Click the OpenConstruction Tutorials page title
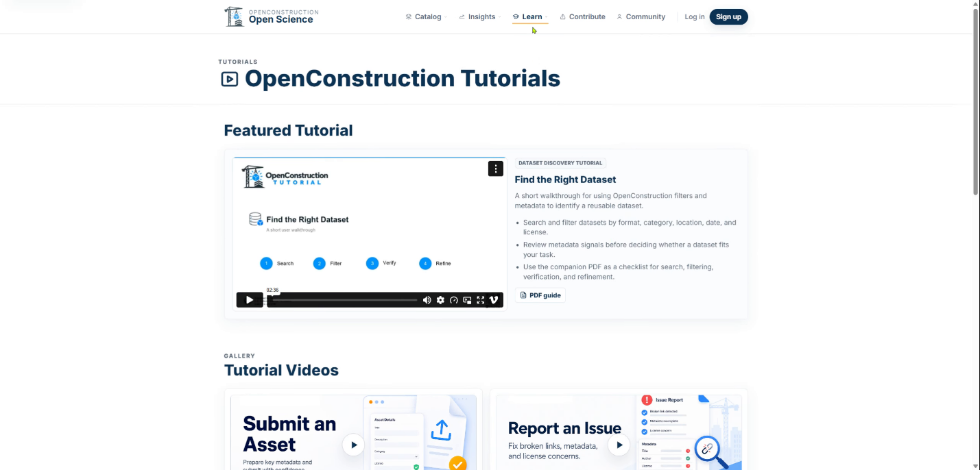 [403, 78]
